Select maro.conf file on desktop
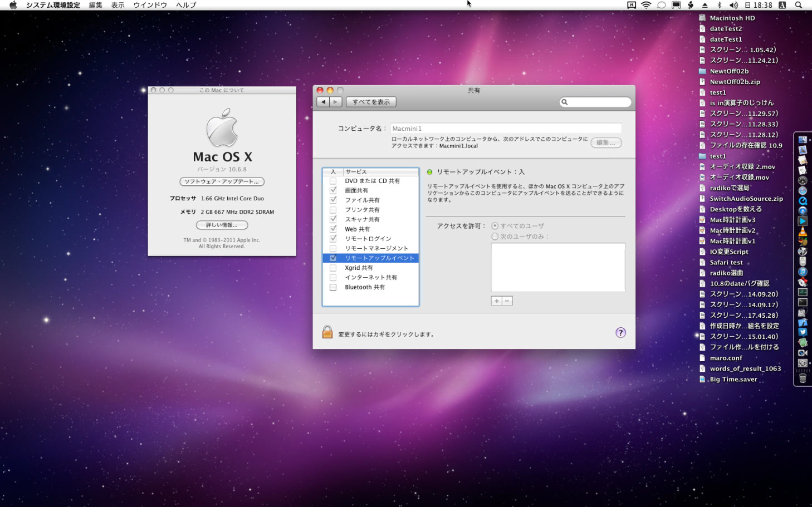Screen dimensions: 812x507 coord(720,358)
